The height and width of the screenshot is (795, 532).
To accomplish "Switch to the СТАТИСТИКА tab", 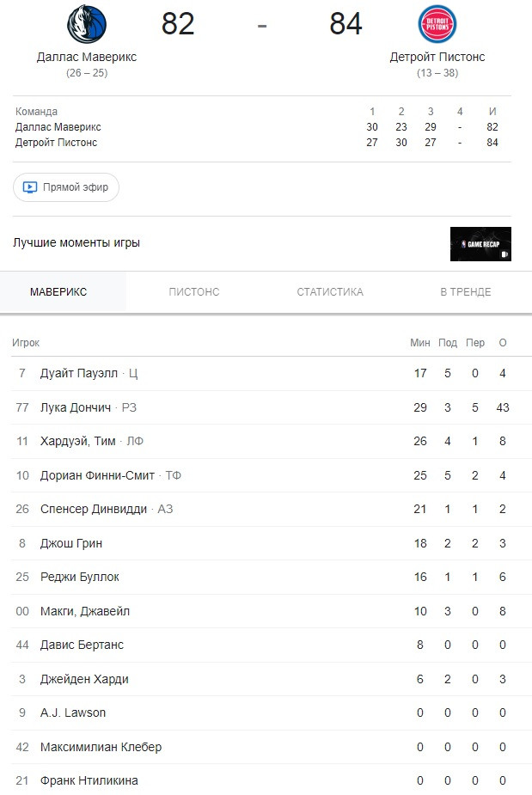I will tap(330, 292).
